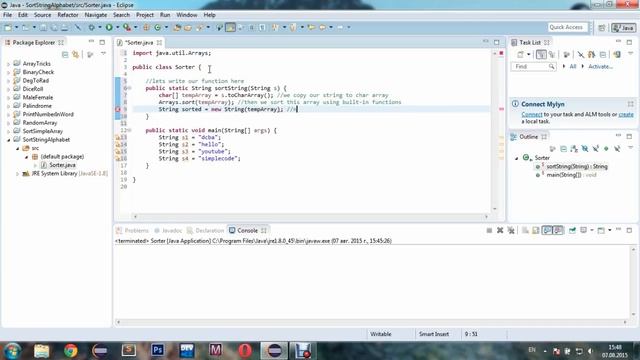Image resolution: width=640 pixels, height=360 pixels.
Task: Click the Debug bug icon in toolbar
Action: click(x=91, y=27)
